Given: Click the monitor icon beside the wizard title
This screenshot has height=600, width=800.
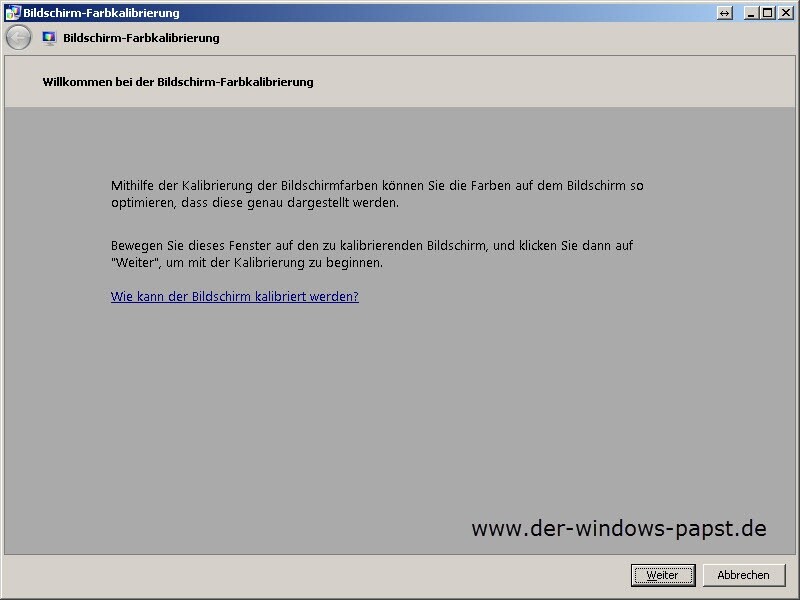Looking at the screenshot, I should click(49, 38).
